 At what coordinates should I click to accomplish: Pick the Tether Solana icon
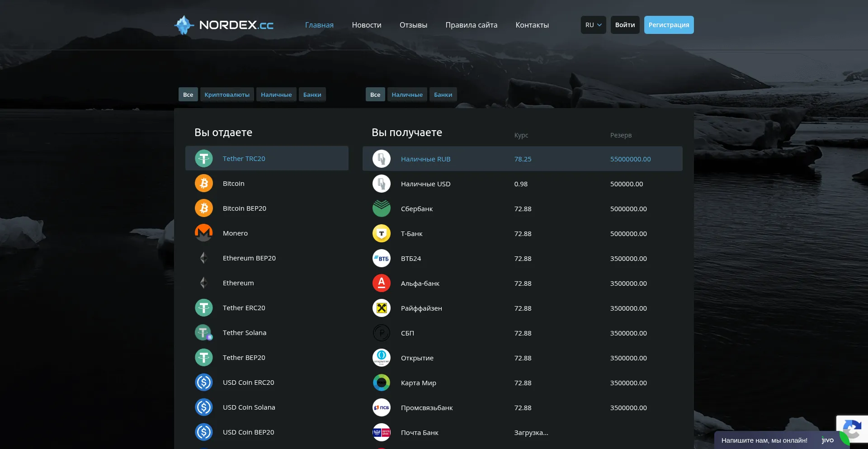pos(204,333)
